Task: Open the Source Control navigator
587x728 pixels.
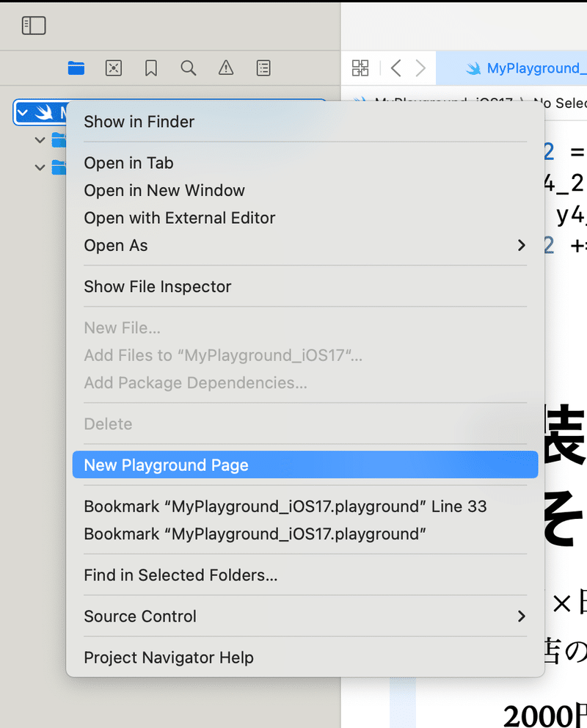Action: [114, 68]
